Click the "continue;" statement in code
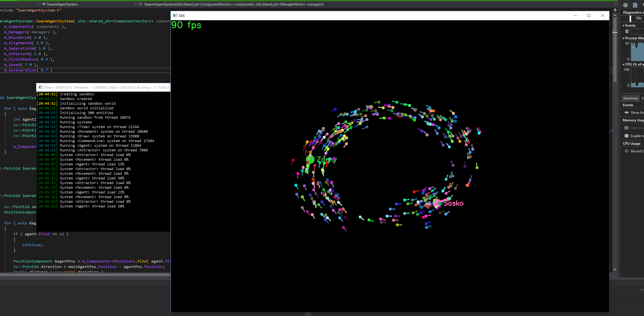Viewport: 644px width, 316px height. 33,245
